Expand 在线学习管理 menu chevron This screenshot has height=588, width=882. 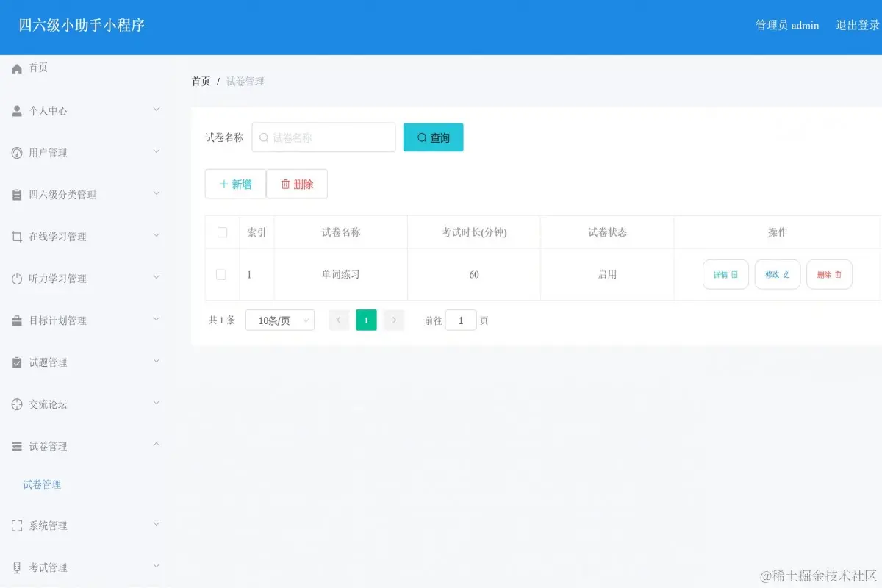click(x=156, y=235)
